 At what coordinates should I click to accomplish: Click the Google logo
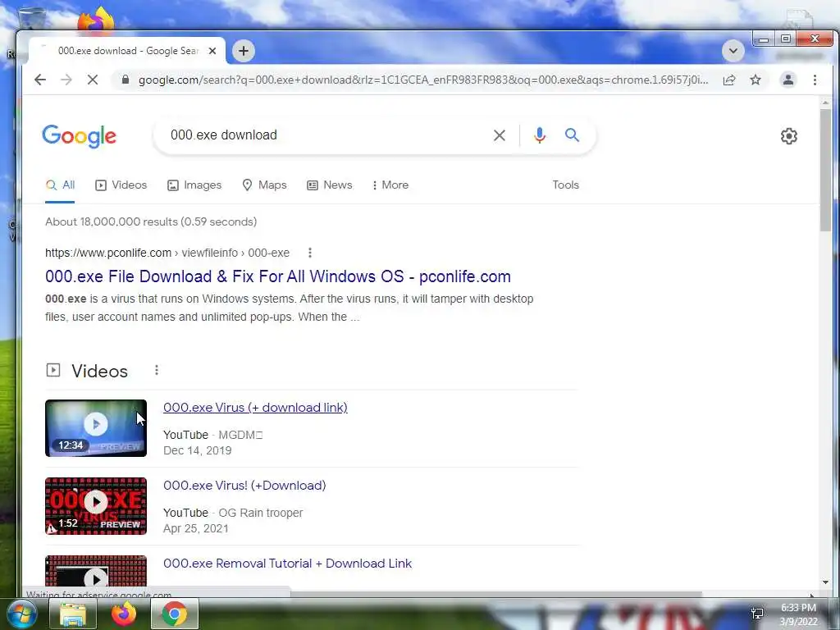pyautogui.click(x=80, y=135)
